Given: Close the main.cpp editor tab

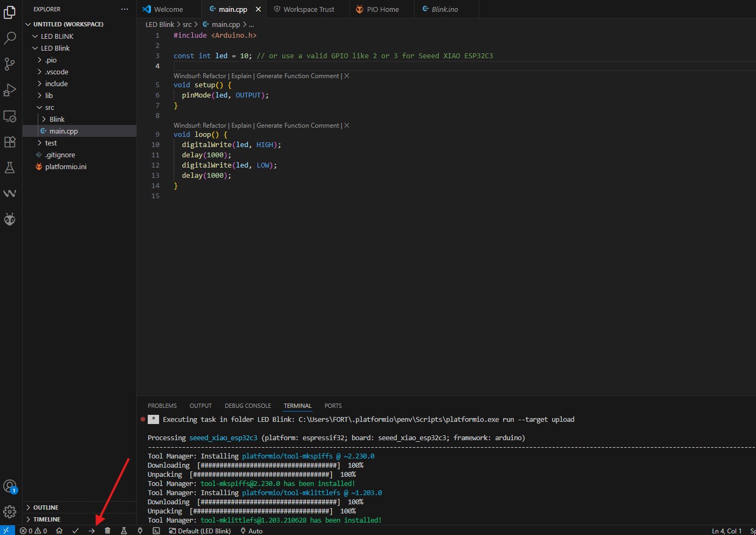Looking at the screenshot, I should [258, 9].
